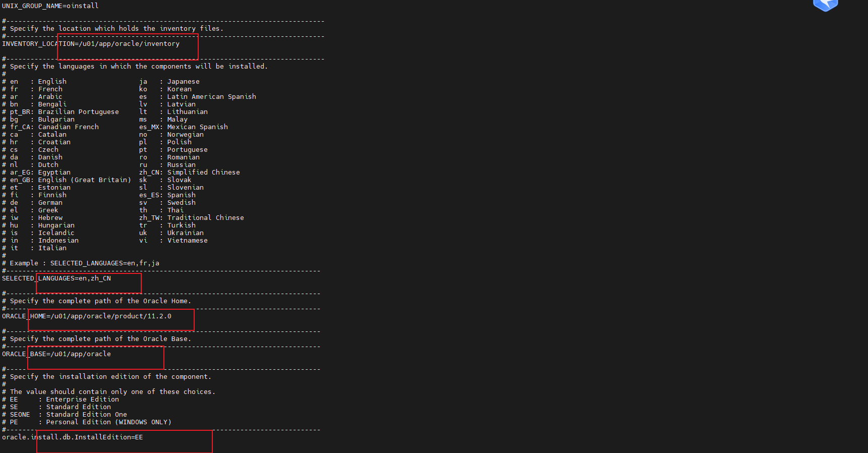This screenshot has height=453, width=868.
Task: Click the 'sv : Swedish' entry
Action: (167, 203)
